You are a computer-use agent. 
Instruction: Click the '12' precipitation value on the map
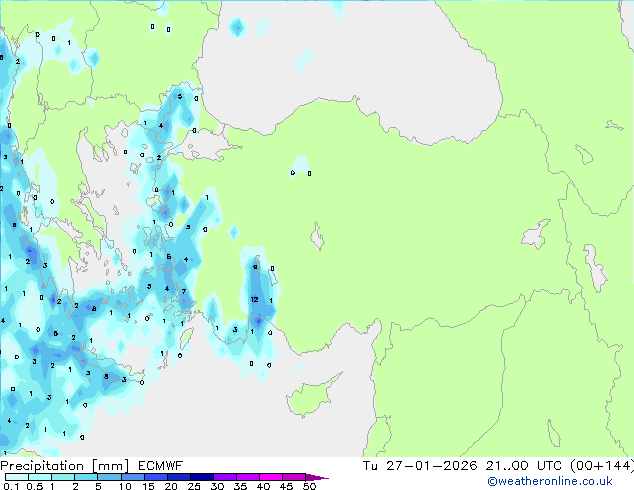pyautogui.click(x=254, y=300)
